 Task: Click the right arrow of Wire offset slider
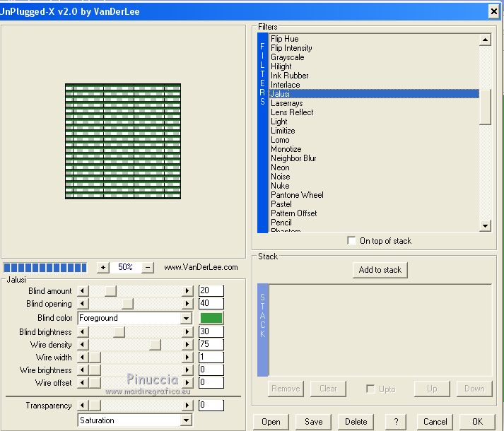click(187, 382)
